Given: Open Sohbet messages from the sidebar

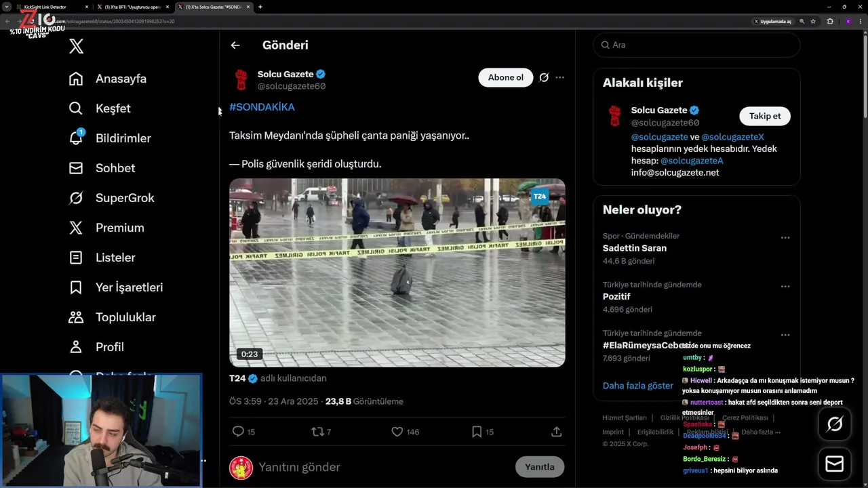Looking at the screenshot, I should (x=102, y=168).
